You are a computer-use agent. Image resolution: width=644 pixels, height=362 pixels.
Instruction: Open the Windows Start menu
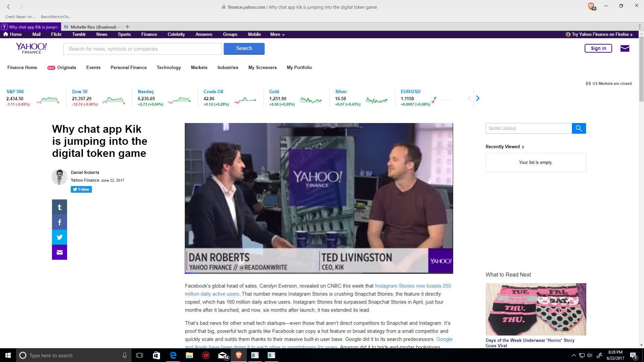tap(8, 355)
